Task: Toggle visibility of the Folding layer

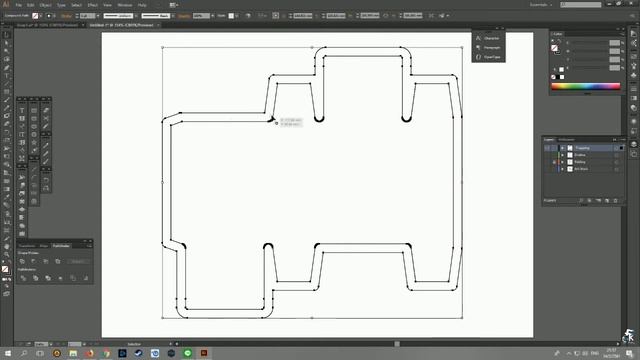Action: [x=547, y=162]
